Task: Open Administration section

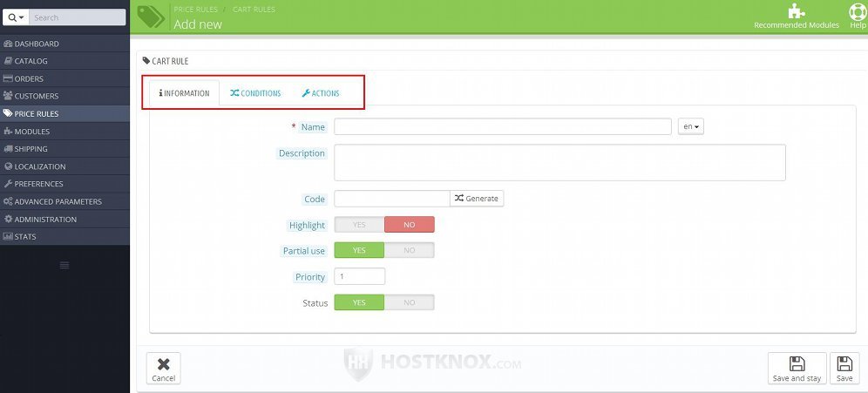Action: (64, 220)
